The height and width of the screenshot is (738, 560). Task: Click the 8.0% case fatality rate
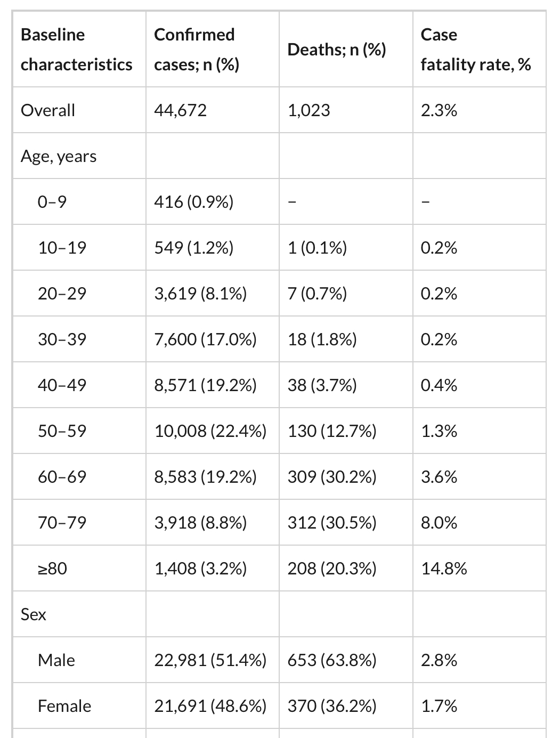tap(439, 523)
